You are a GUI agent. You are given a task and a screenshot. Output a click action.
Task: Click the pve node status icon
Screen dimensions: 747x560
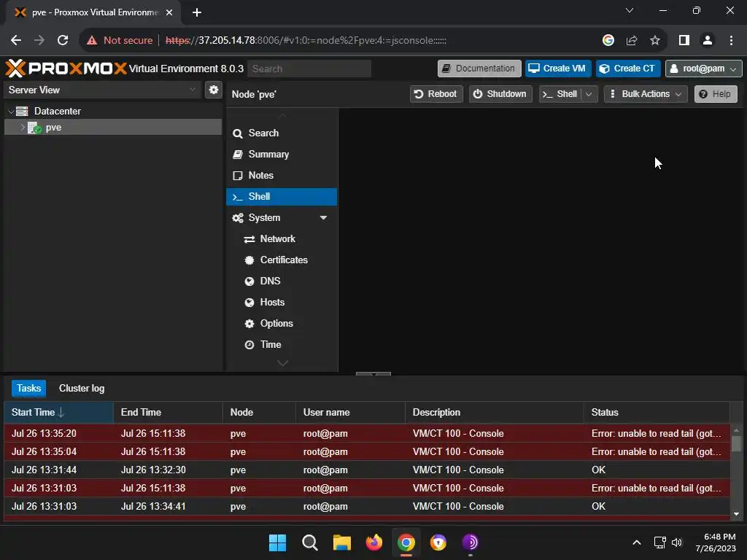point(34,128)
